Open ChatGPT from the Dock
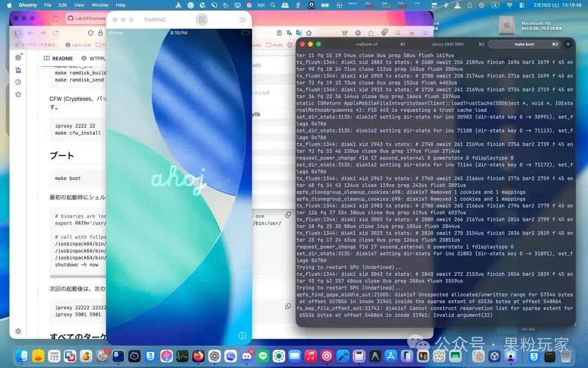Image resolution: width=588 pixels, height=368 pixels. pos(215,355)
